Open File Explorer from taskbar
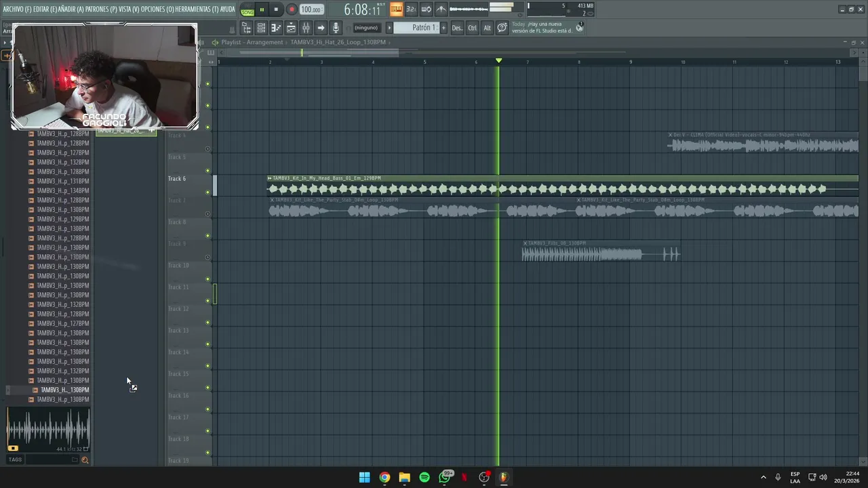 pos(404,477)
